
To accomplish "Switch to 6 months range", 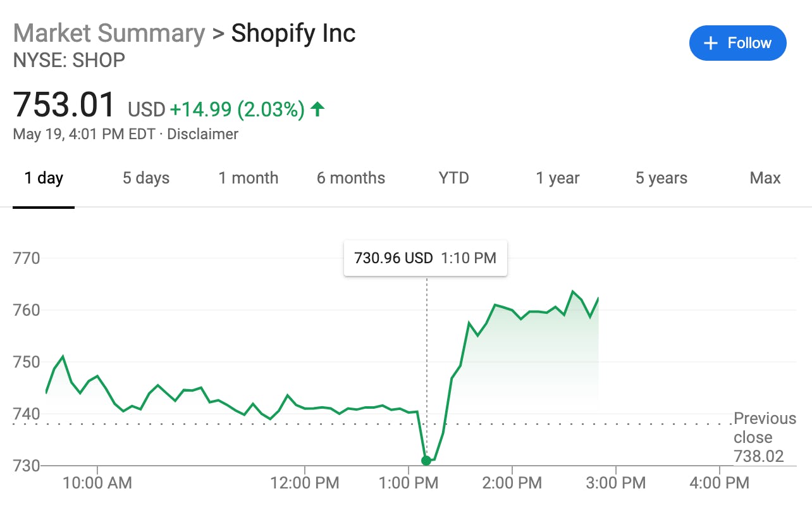I will [x=351, y=178].
